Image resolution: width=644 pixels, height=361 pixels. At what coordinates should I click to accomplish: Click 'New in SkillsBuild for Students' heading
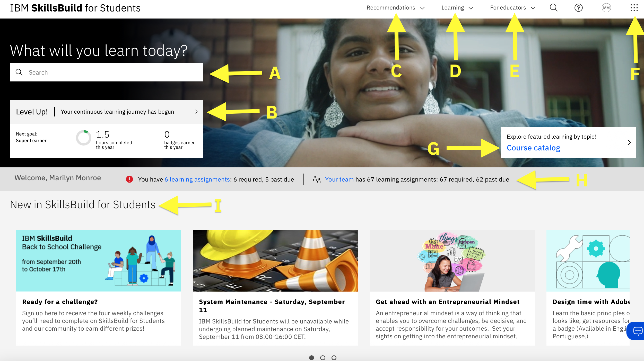click(x=83, y=205)
